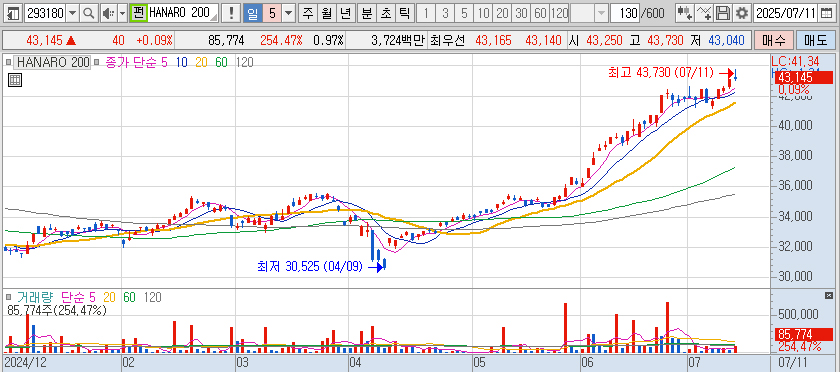Click the 거래량 volume indicator label
The width and height of the screenshot is (840, 372).
[x=36, y=297]
